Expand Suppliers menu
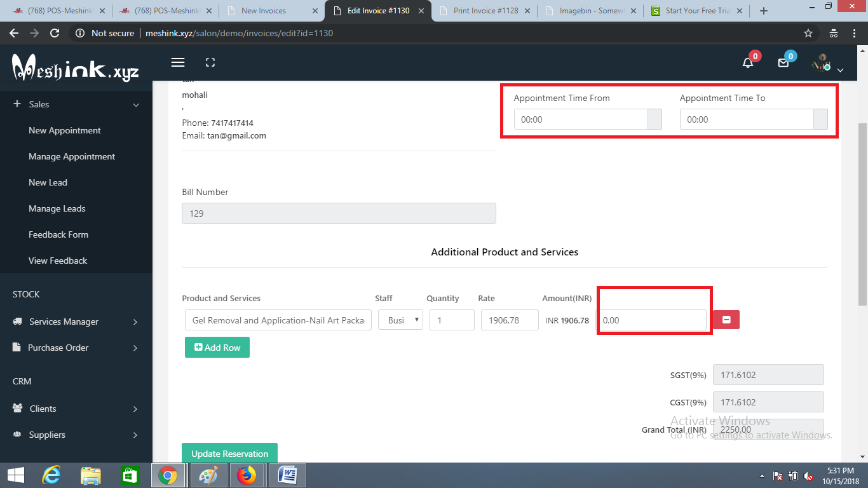Image resolution: width=868 pixels, height=488 pixels. pos(76,435)
